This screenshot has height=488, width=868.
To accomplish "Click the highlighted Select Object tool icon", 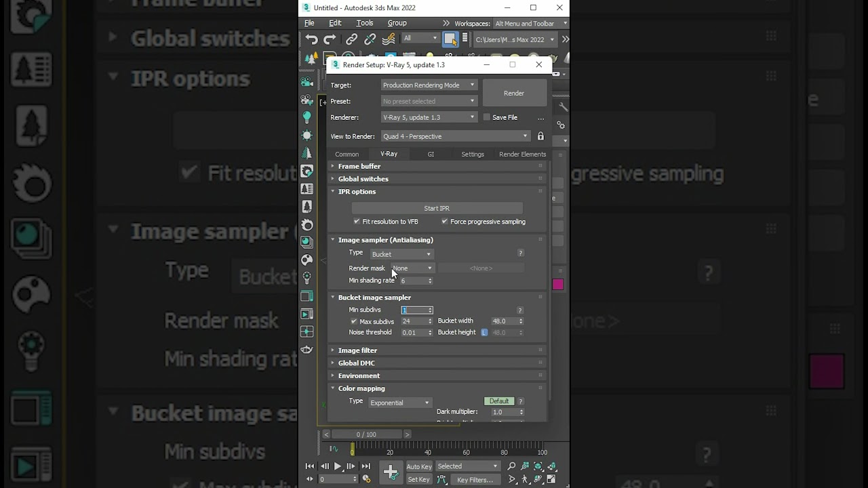I will click(x=450, y=39).
